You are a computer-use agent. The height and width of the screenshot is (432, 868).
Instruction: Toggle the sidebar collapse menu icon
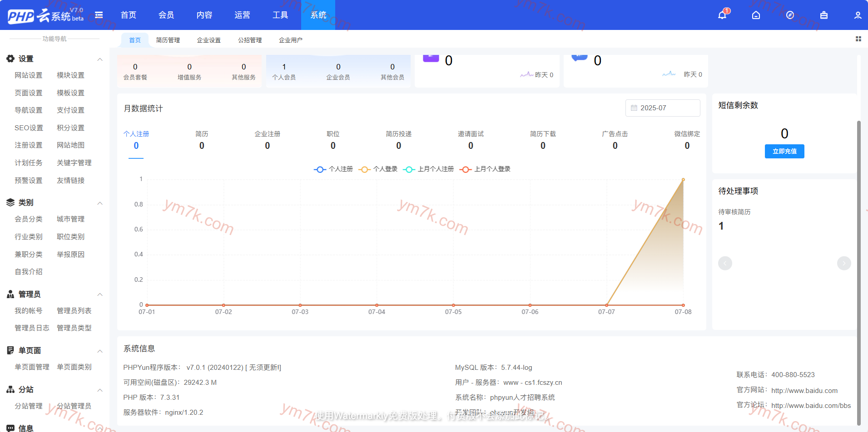[99, 15]
